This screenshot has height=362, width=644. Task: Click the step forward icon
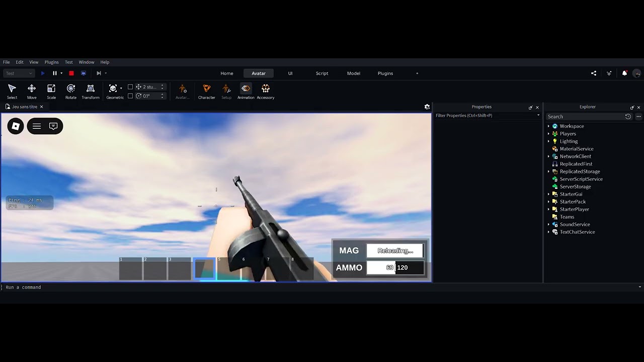99,73
